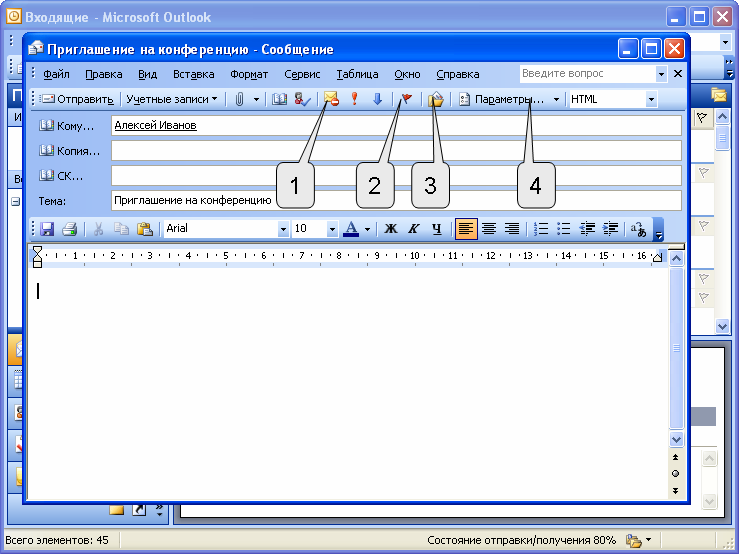This screenshot has width=739, height=554.
Task: Click the bulleted list icon
Action: pyautogui.click(x=564, y=229)
